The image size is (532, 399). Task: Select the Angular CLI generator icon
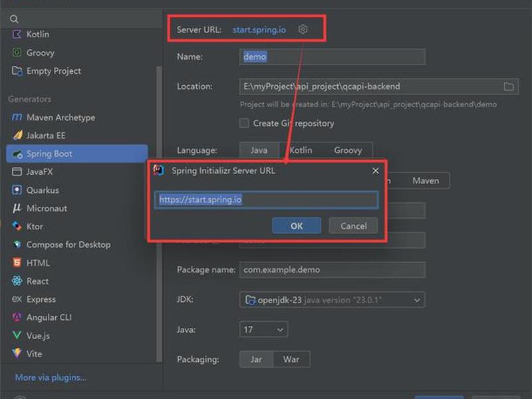[17, 317]
